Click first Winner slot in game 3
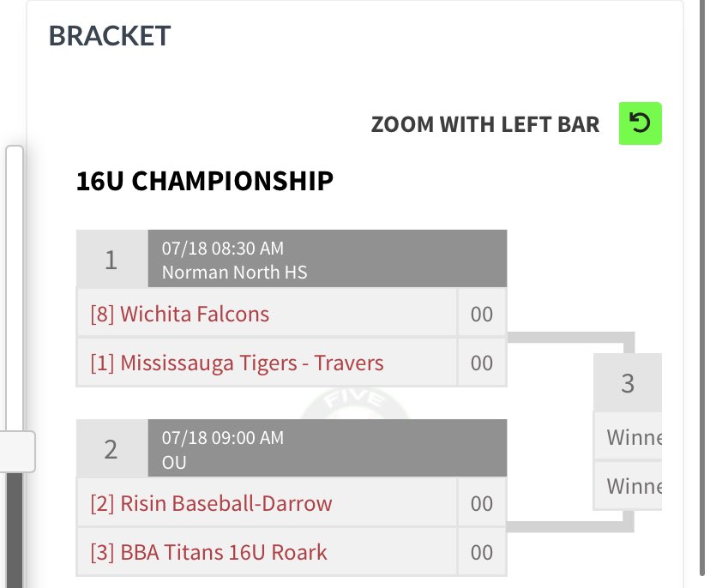This screenshot has width=710, height=588. 628,437
